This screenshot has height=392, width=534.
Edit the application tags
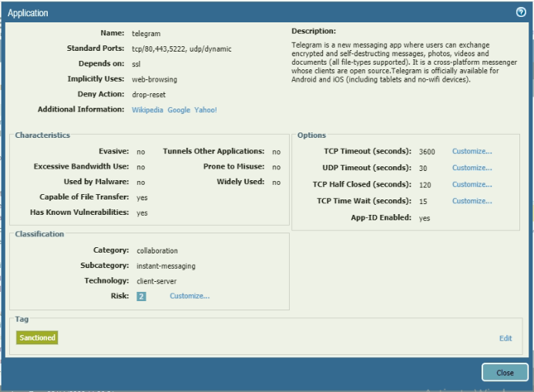[505, 338]
